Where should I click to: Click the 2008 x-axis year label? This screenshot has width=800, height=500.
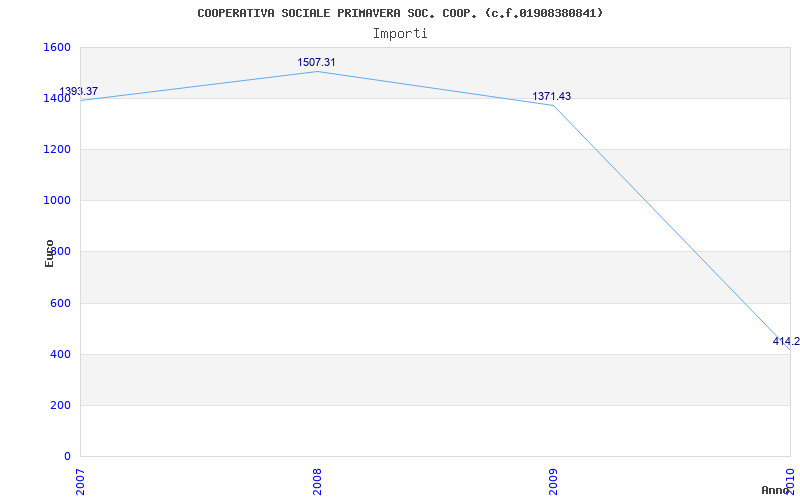317,480
